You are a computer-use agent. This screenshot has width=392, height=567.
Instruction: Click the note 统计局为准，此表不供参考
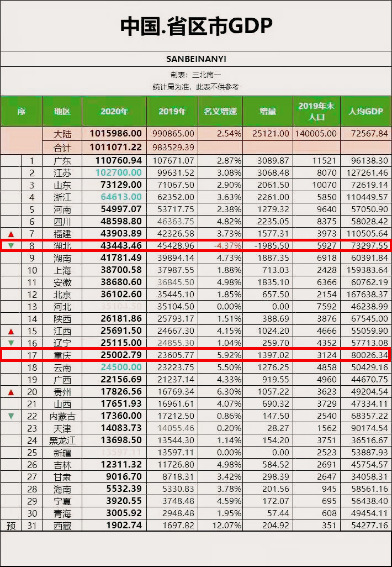click(196, 87)
